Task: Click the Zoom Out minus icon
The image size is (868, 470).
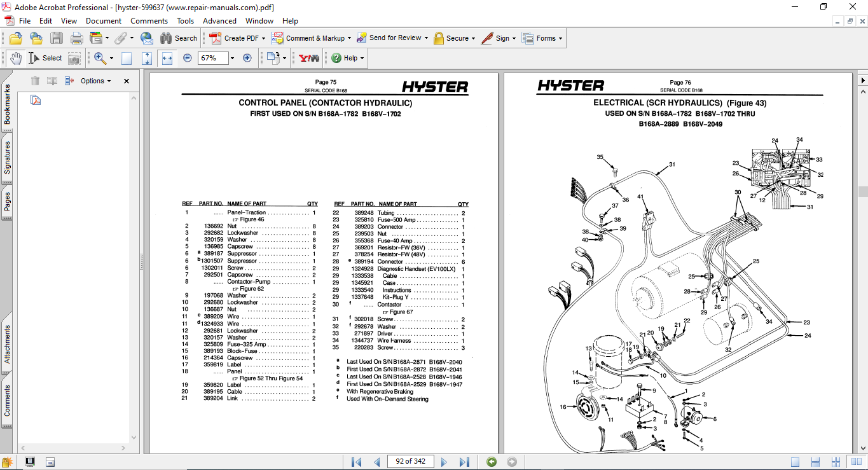Action: [x=188, y=58]
